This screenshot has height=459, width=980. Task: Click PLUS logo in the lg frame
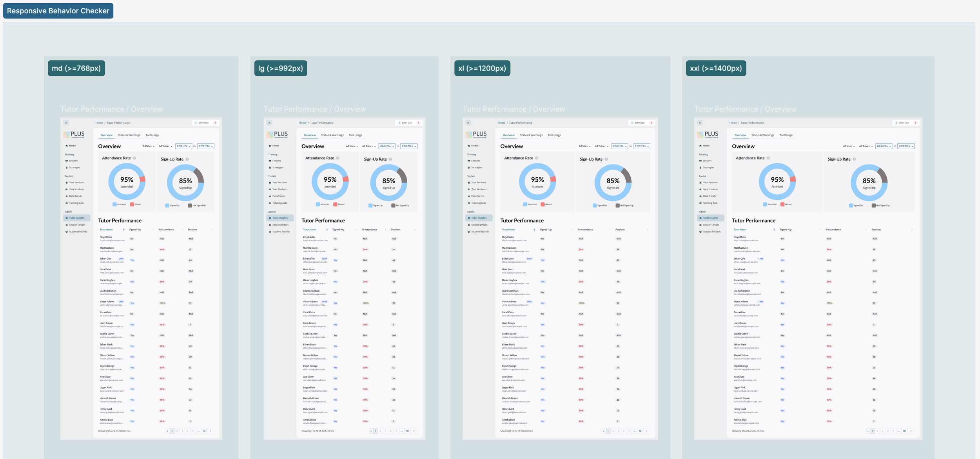(278, 134)
